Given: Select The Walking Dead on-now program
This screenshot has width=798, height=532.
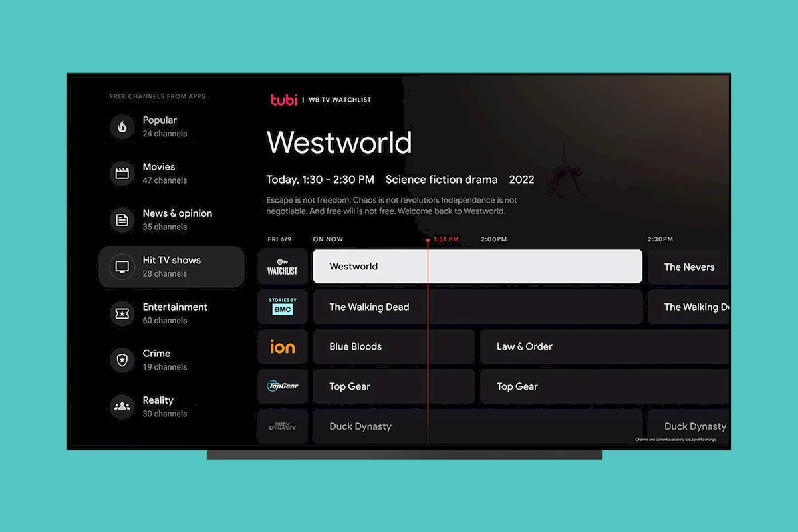Looking at the screenshot, I should 477,307.
